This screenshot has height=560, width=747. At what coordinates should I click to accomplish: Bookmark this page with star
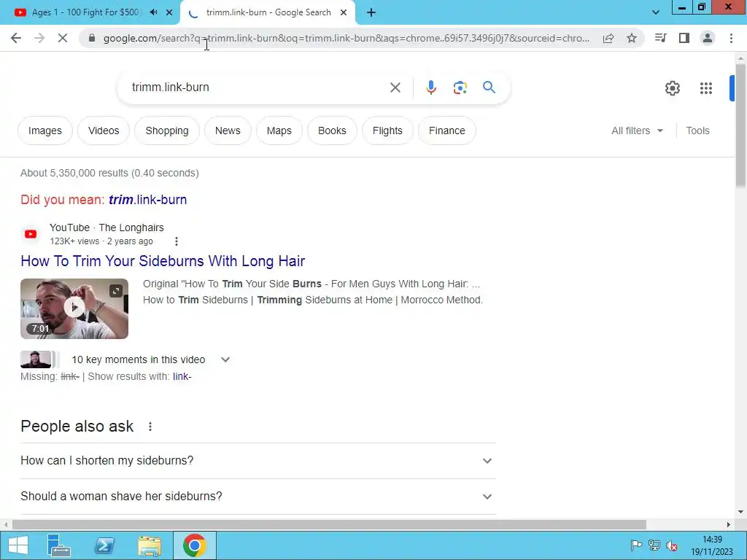tap(632, 38)
